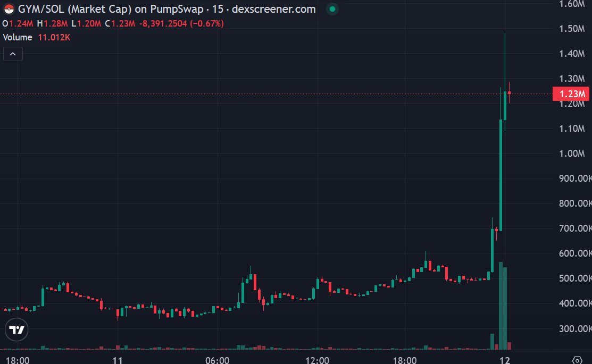The image size is (592, 364).
Task: Open chart settings gear icon
Action: pyautogui.click(x=577, y=360)
